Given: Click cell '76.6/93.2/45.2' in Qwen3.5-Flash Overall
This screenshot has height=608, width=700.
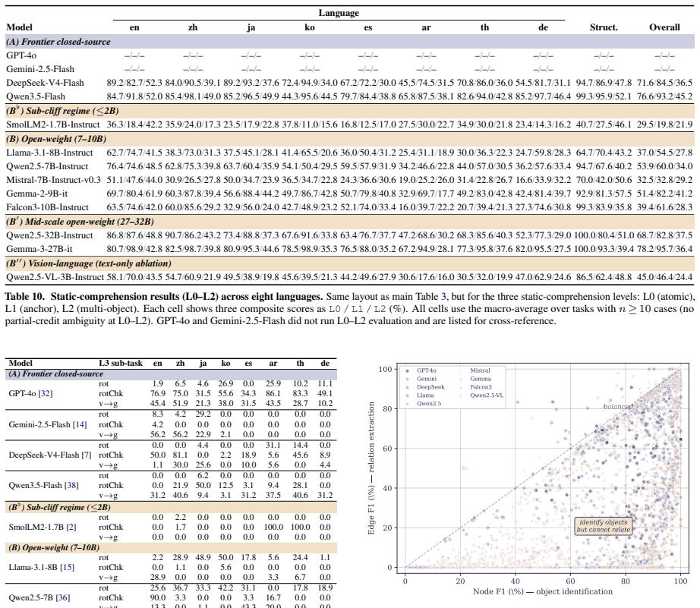Looking at the screenshot, I should click(664, 96).
